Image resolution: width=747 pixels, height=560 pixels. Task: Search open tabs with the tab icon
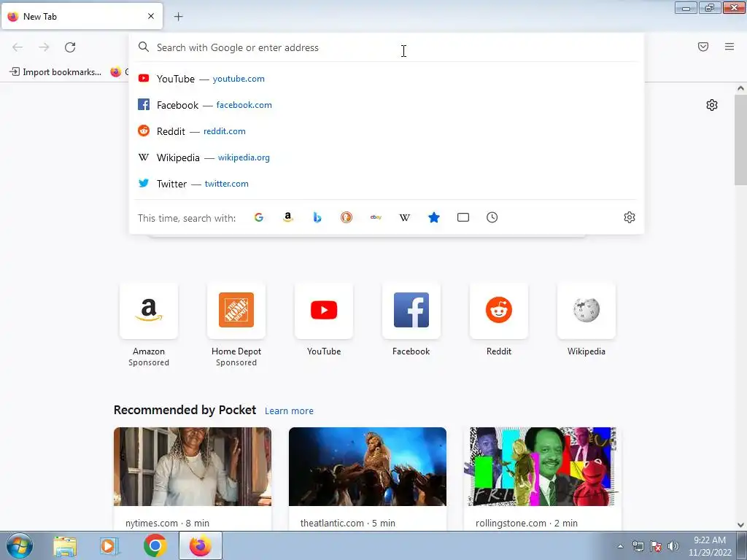(463, 217)
